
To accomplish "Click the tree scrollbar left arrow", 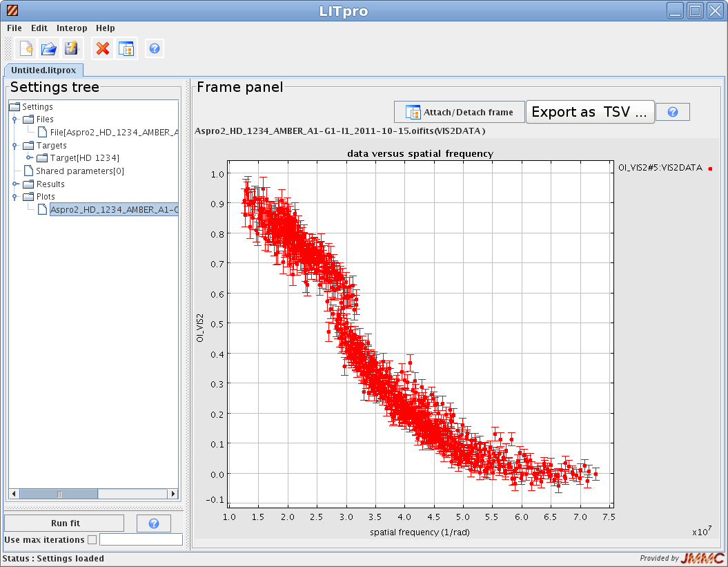I will point(14,494).
